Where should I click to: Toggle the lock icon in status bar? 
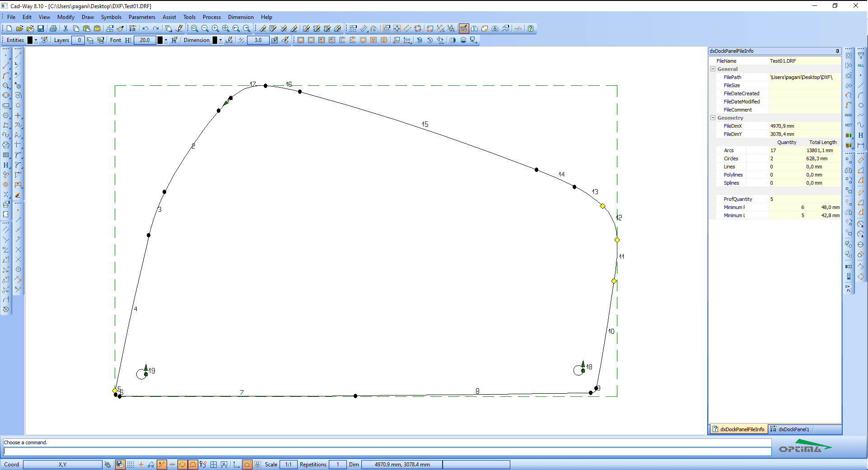[x=257, y=465]
